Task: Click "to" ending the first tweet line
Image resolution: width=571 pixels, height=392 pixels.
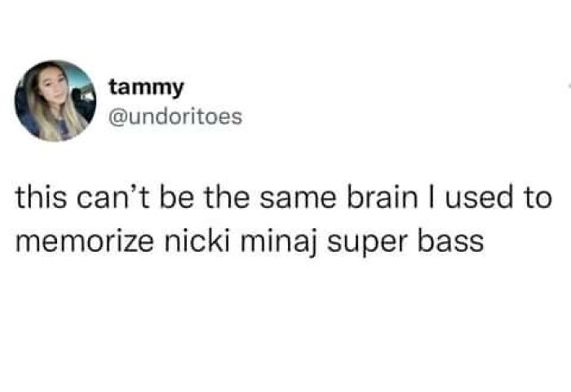Action: click(x=538, y=198)
